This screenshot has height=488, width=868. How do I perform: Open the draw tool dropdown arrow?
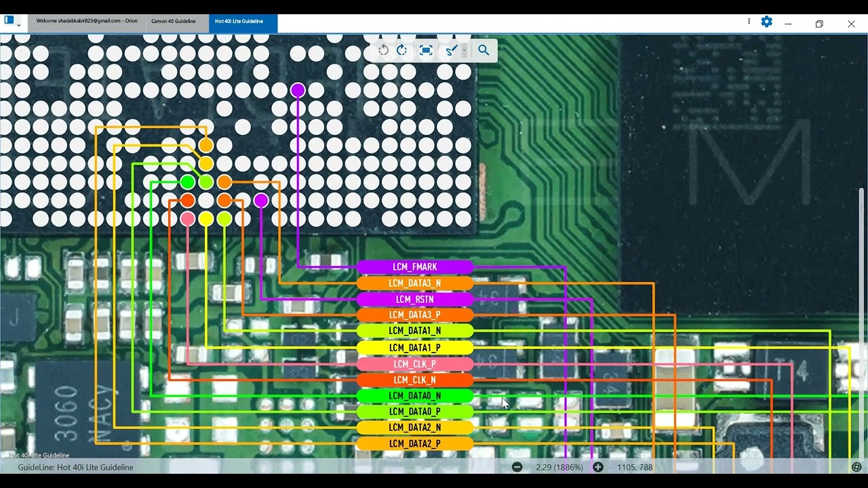(465, 50)
